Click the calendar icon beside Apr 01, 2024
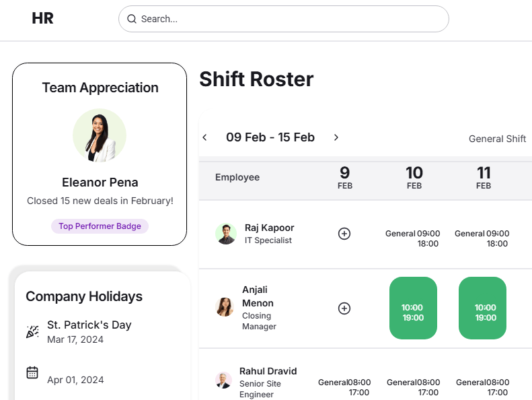The image size is (532, 400). 32,372
